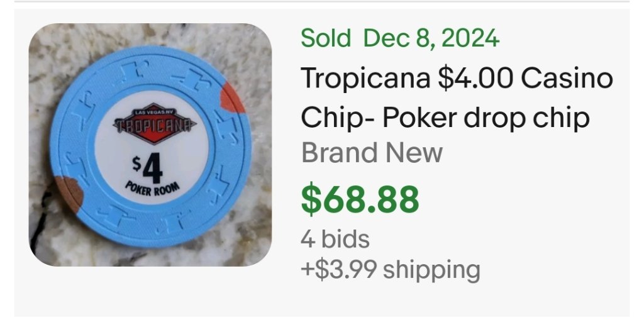Open the Tropicana chip listing thumbnail
This screenshot has height=322, width=644.
coord(150,145)
